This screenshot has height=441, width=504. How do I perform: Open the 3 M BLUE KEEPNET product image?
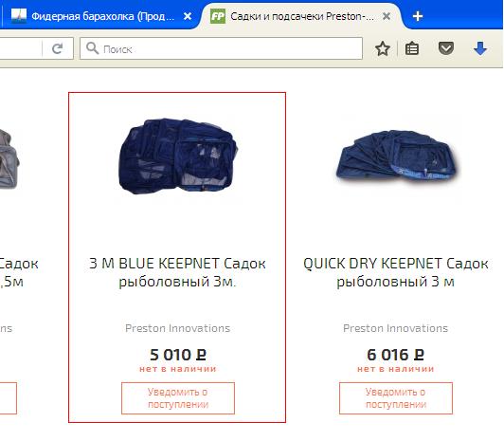pos(178,156)
